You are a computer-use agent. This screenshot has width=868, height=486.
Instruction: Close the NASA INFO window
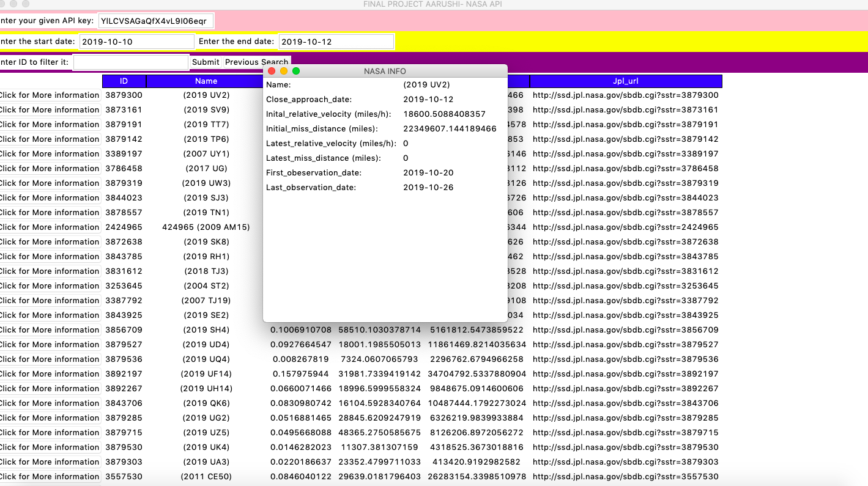coord(272,71)
